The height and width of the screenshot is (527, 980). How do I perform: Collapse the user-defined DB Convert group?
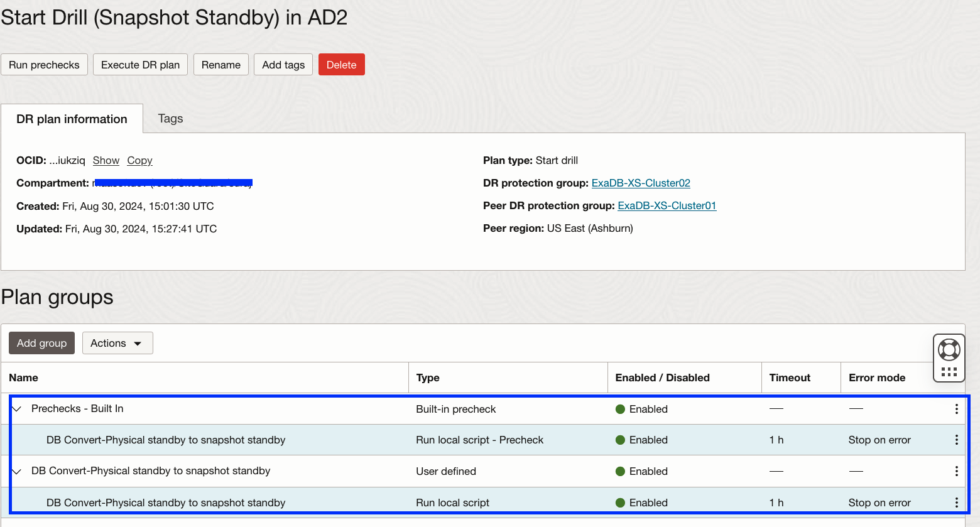point(17,471)
